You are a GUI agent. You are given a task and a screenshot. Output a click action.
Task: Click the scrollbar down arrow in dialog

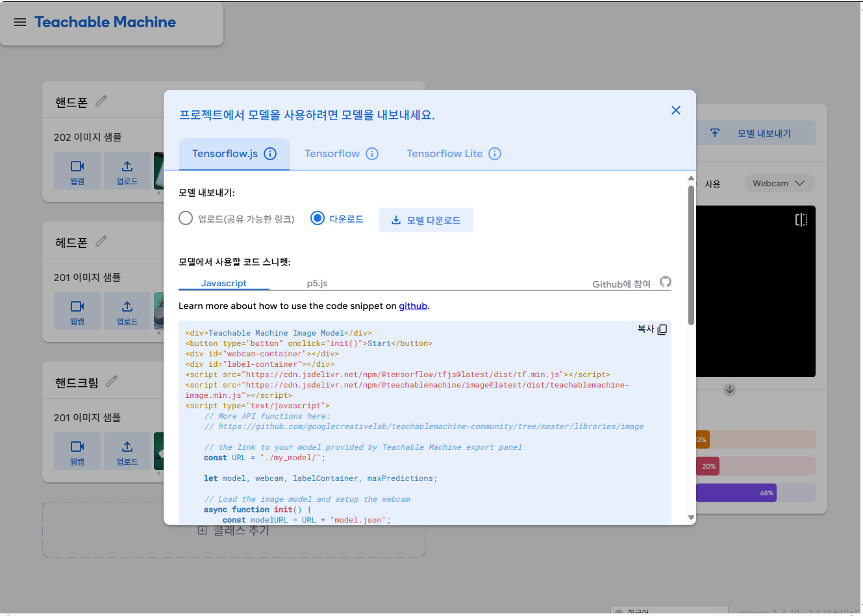coord(691,518)
